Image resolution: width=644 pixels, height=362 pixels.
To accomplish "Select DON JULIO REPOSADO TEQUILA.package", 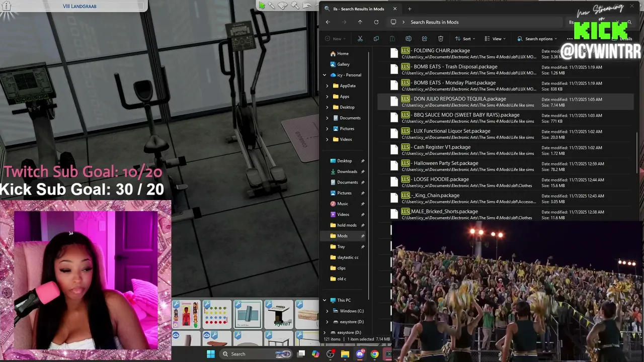I will (505, 102).
